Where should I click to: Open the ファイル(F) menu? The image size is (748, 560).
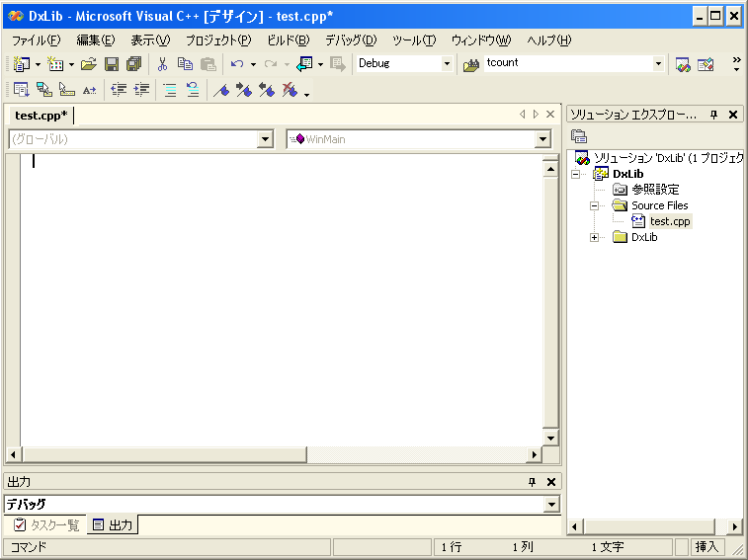[x=37, y=40]
